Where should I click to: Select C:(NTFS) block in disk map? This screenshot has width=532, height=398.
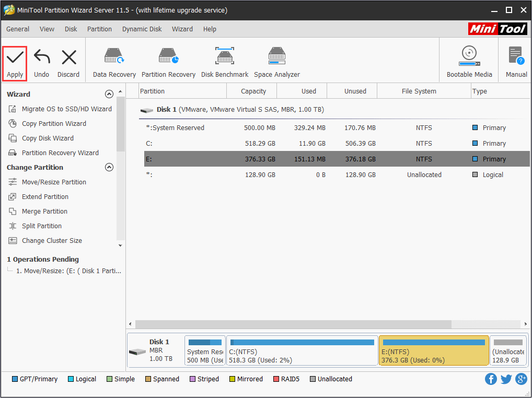(302, 351)
